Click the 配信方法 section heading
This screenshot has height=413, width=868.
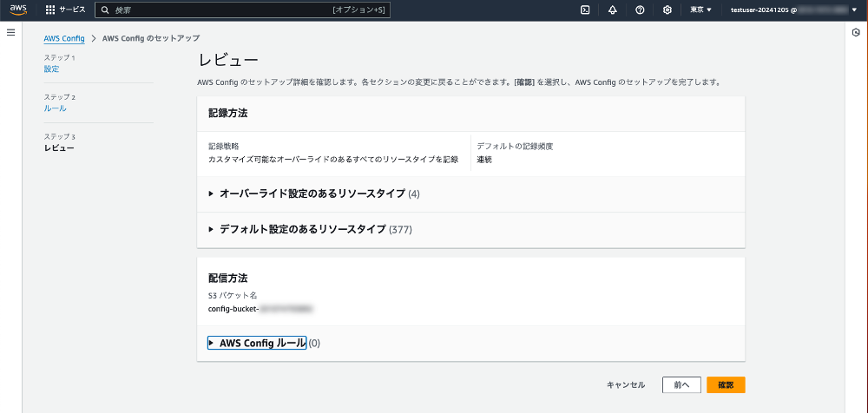coord(227,279)
